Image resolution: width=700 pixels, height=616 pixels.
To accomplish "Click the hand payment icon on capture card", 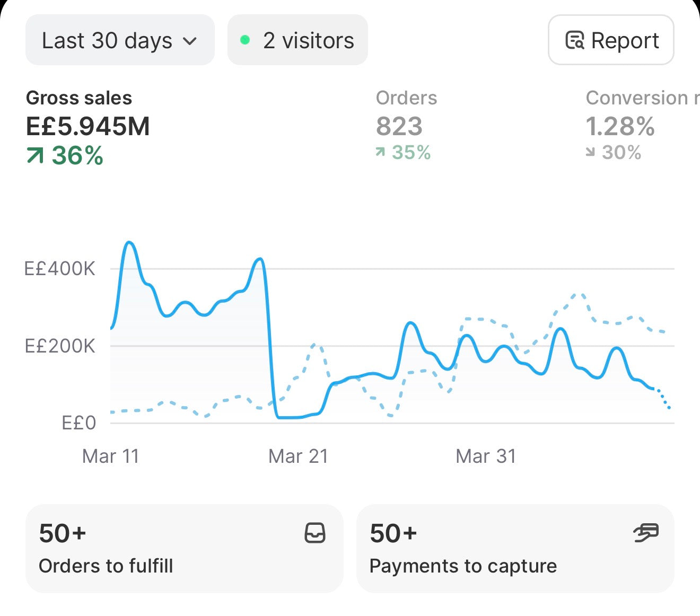I will (646, 533).
